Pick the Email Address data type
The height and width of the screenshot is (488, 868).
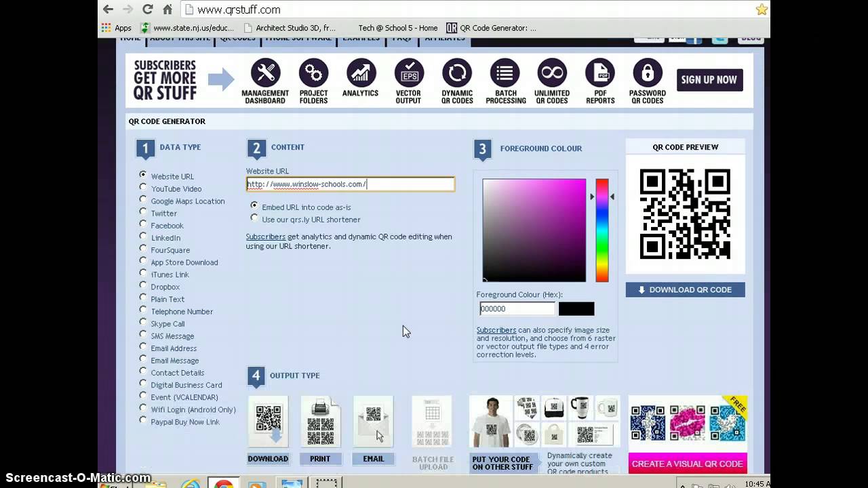pyautogui.click(x=143, y=347)
